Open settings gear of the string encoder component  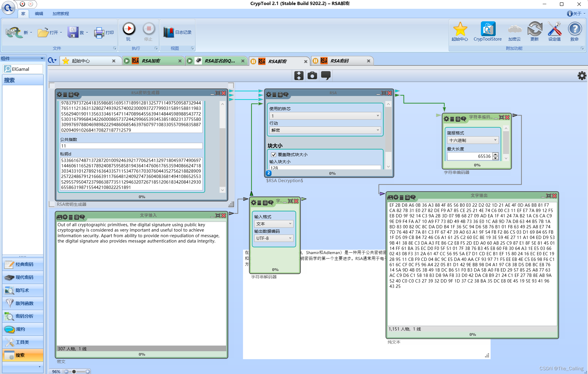[x=447, y=119]
